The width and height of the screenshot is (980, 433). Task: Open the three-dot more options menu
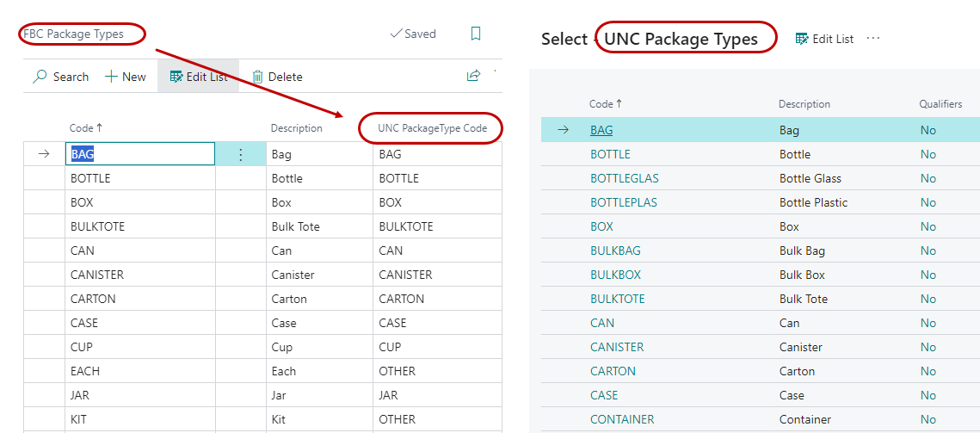[873, 39]
